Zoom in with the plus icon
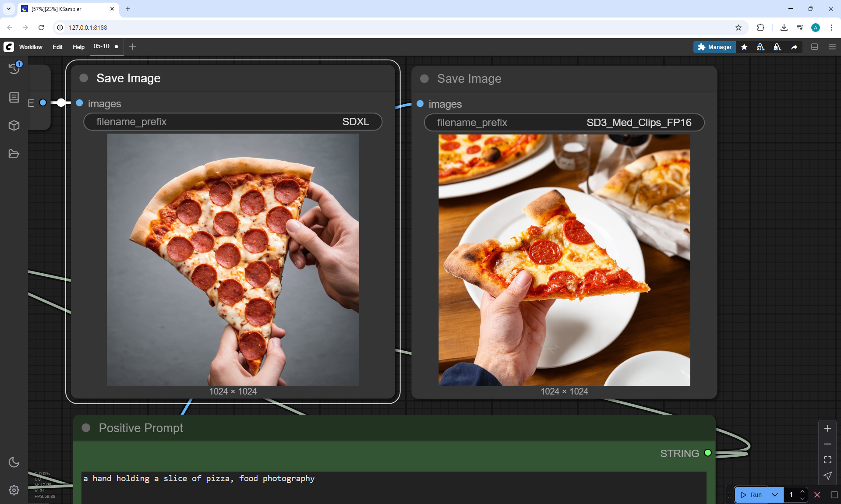841x504 pixels. (827, 428)
